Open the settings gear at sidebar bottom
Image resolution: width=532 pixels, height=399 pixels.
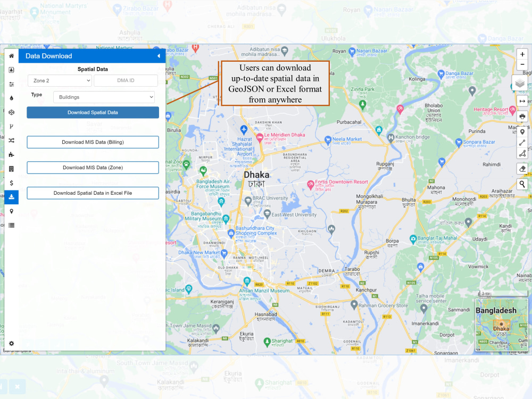coord(11,344)
